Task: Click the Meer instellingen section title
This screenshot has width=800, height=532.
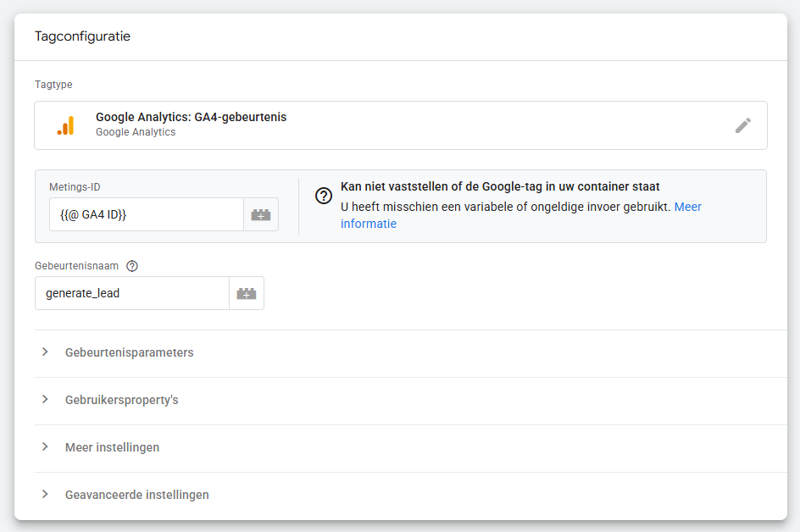Action: pyautogui.click(x=112, y=447)
